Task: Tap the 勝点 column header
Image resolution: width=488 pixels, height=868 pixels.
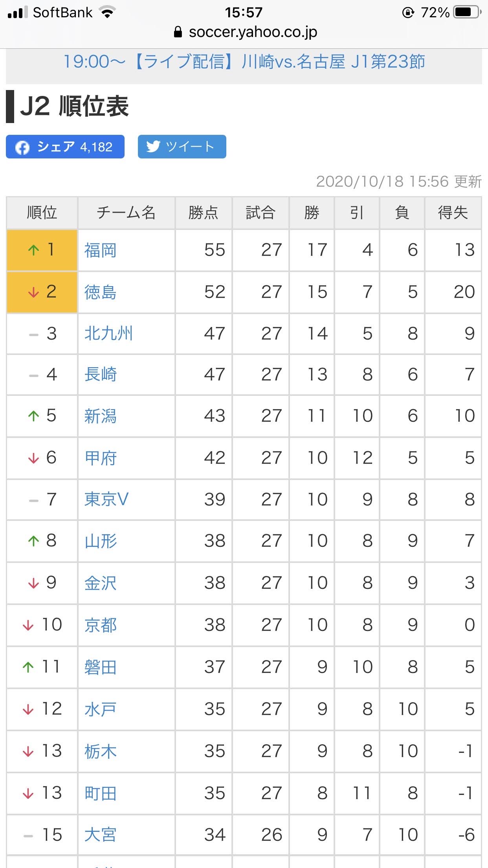Action: click(203, 213)
